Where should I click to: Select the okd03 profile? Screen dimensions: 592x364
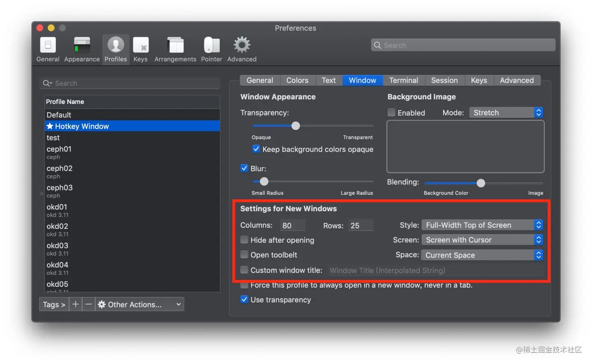[132, 249]
